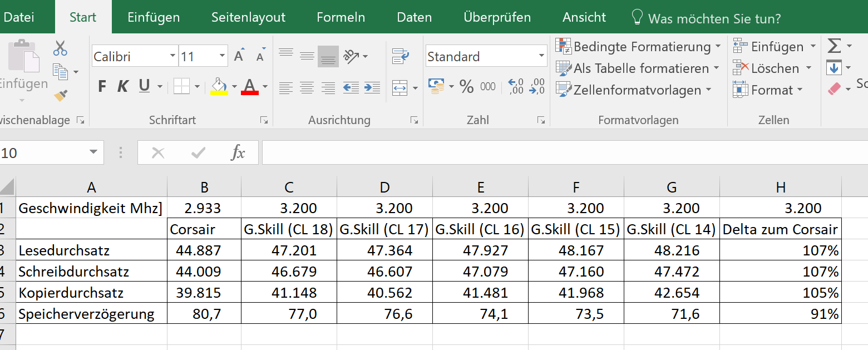Image resolution: width=868 pixels, height=350 pixels.
Task: Toggle bottom vertical alignment button
Action: (x=328, y=56)
